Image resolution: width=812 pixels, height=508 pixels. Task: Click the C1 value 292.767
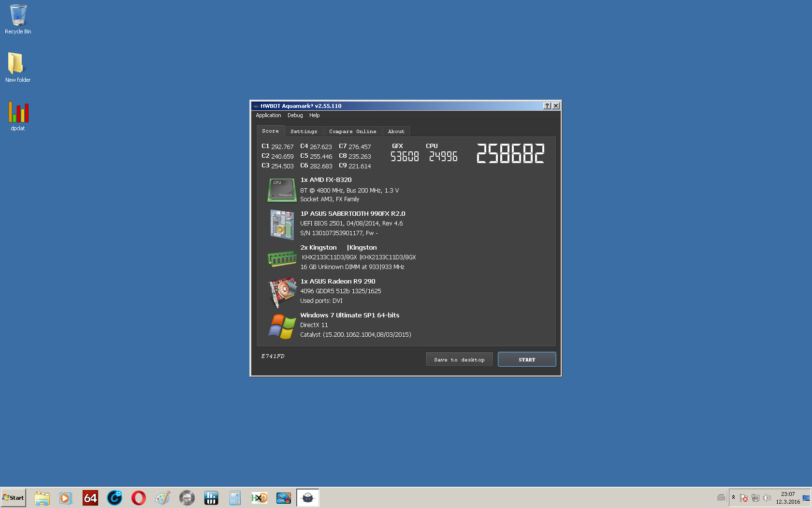pyautogui.click(x=282, y=147)
